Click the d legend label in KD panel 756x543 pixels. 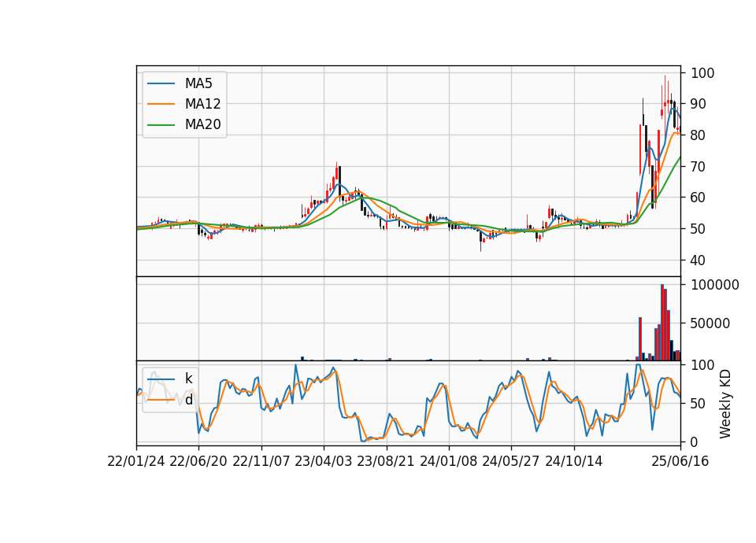coord(188,400)
